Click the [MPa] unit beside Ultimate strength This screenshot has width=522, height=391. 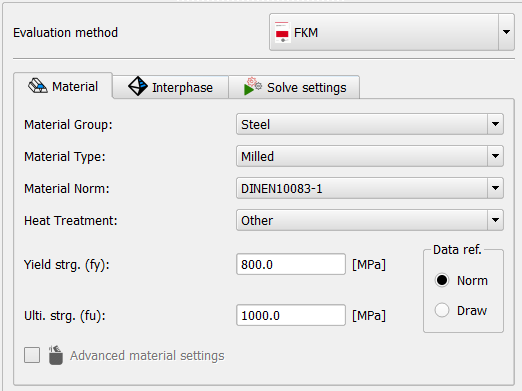click(369, 316)
